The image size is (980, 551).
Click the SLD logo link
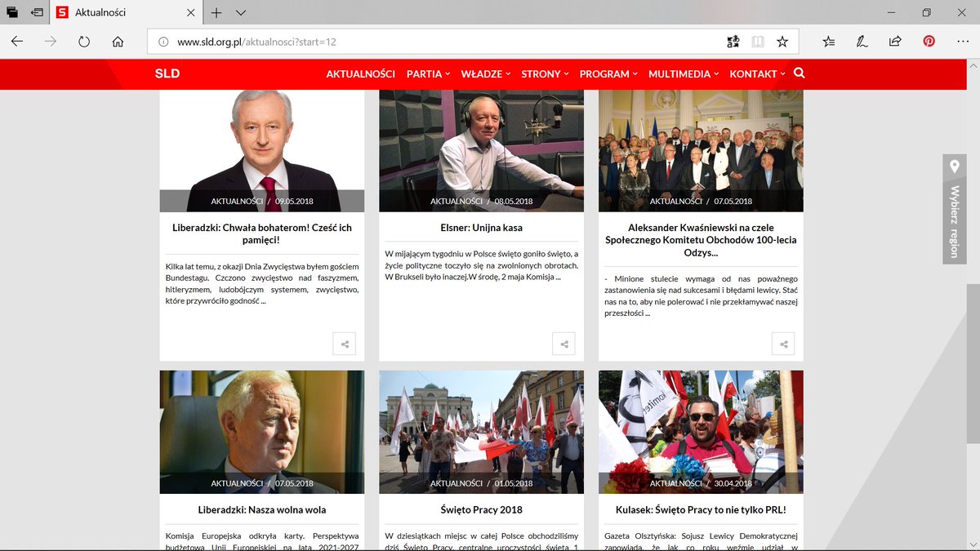(x=167, y=73)
